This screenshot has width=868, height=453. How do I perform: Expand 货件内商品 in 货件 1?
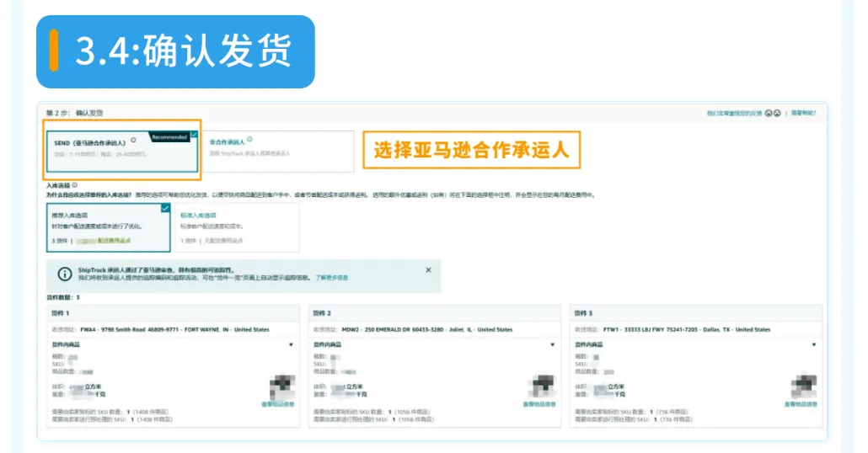point(292,344)
